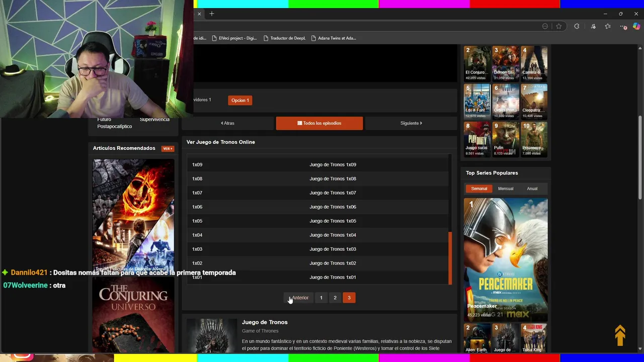Open the Camina o... movie thumbnail
The width and height of the screenshot is (644, 362).
[x=534, y=63]
